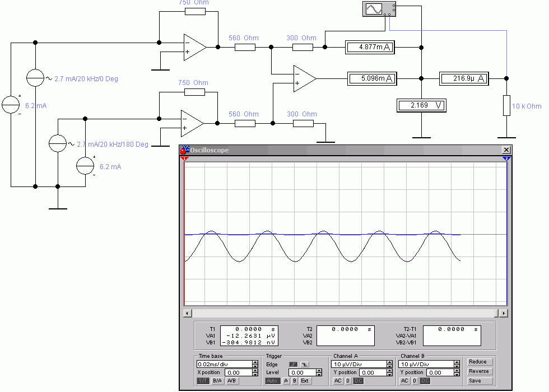Click the falling edge trigger icon
This screenshot has width=549, height=392.
[x=304, y=364]
